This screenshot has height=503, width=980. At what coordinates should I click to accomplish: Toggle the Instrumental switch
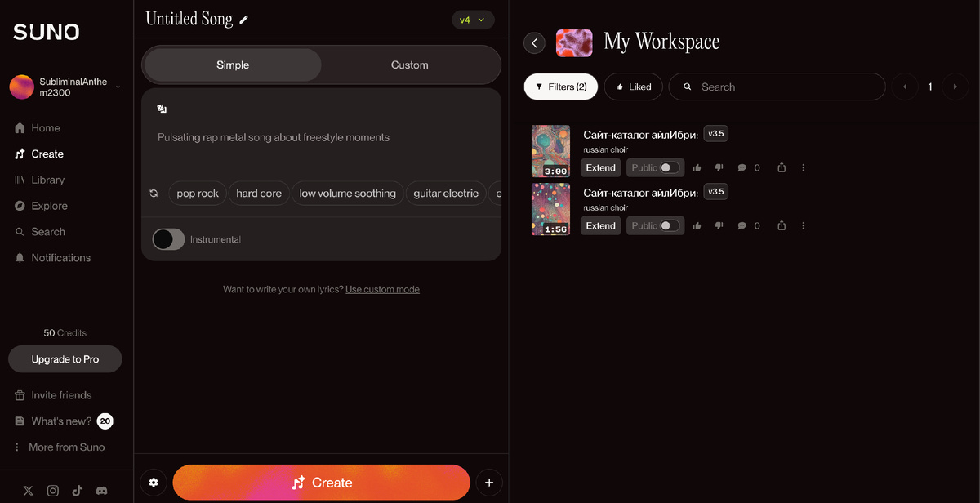[169, 239]
